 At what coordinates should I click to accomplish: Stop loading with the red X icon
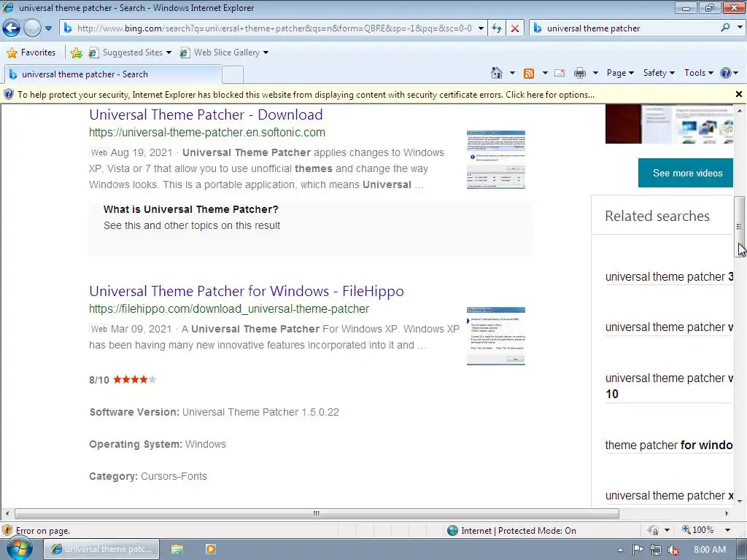point(514,28)
